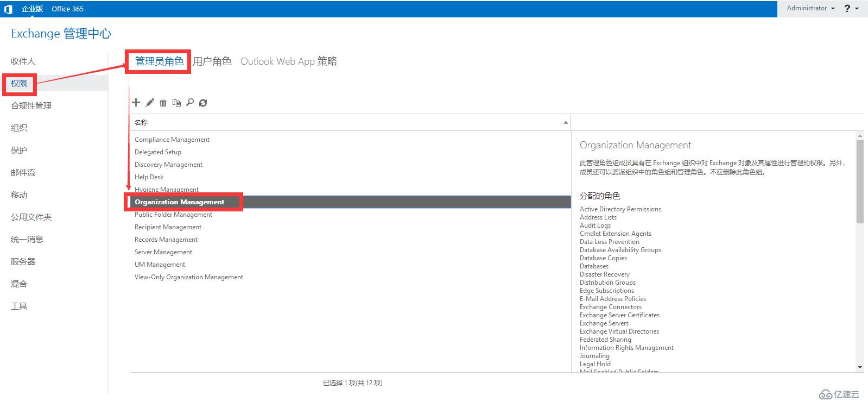Screen dimensions: 868x401
Task: Switch to the 企业版 tab
Action: point(32,9)
